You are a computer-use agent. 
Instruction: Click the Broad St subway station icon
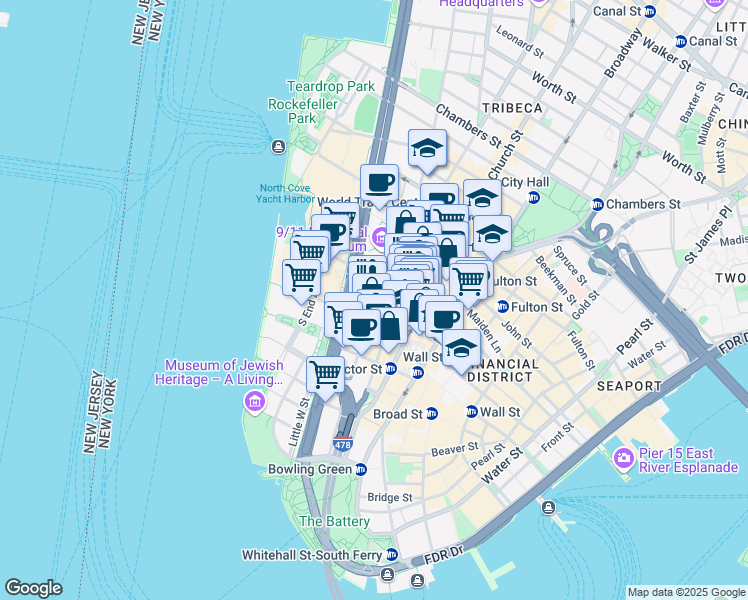point(432,414)
